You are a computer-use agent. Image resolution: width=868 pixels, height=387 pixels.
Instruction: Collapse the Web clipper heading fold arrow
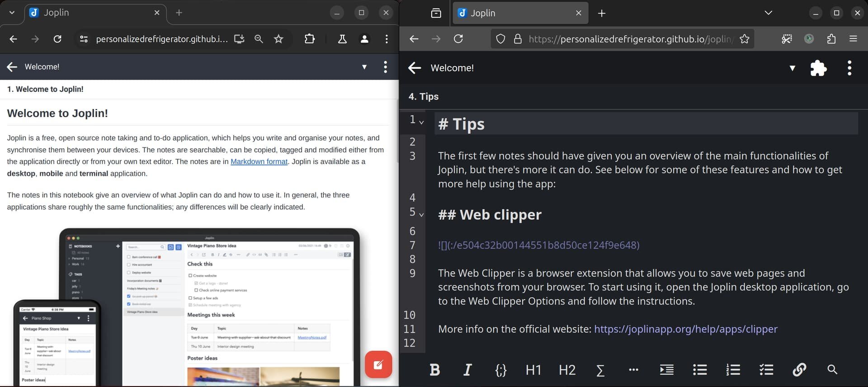pos(421,215)
